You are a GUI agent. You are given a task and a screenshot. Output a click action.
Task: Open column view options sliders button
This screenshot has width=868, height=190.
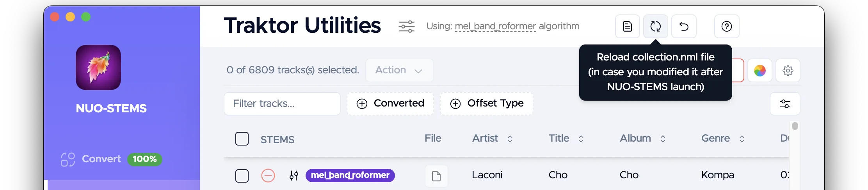[785, 104]
